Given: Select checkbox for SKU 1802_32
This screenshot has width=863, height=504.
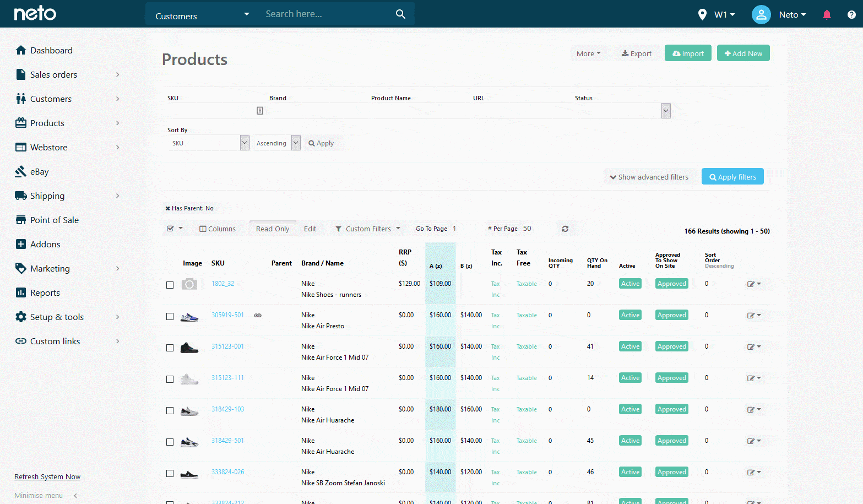Looking at the screenshot, I should (x=170, y=285).
